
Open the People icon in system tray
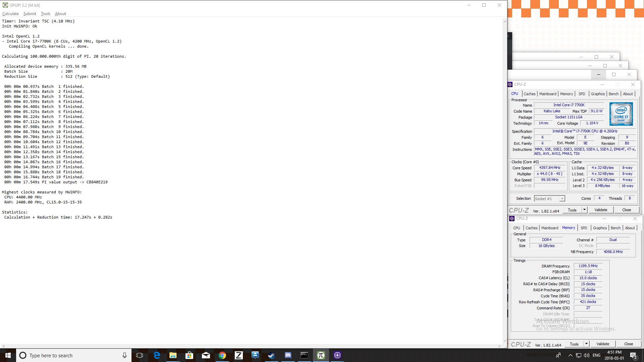(x=558, y=355)
